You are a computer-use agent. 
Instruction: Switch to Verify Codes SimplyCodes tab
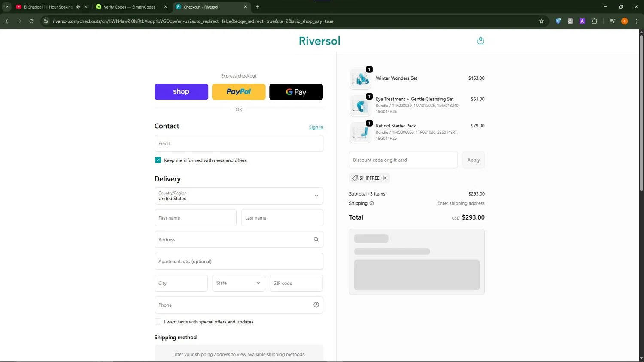coord(131,7)
